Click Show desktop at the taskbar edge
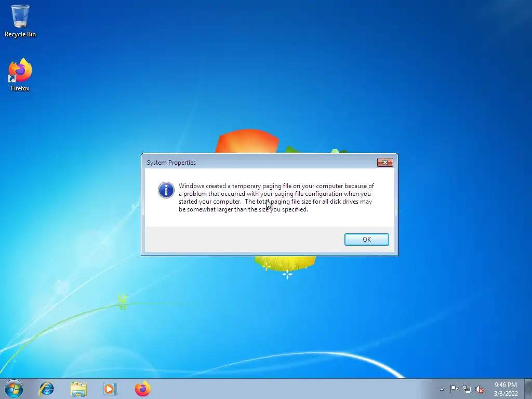The width and height of the screenshot is (532, 399). click(x=529, y=389)
